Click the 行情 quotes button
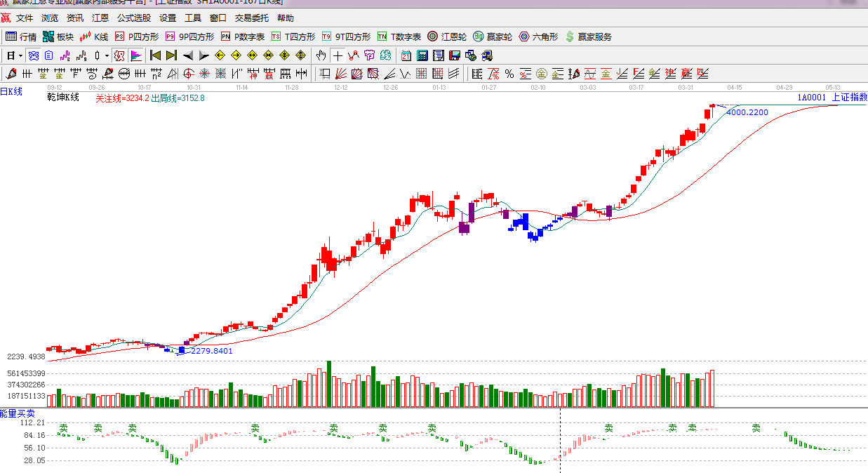This screenshot has width=868, height=473. (21, 36)
